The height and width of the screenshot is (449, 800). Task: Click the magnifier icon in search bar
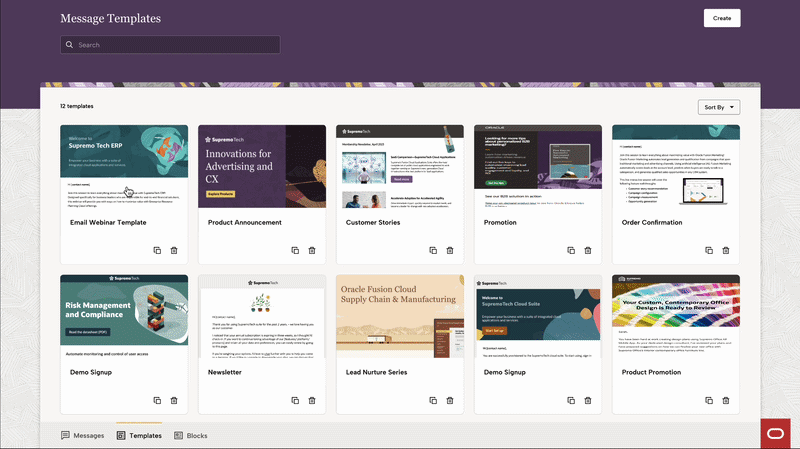[69, 45]
